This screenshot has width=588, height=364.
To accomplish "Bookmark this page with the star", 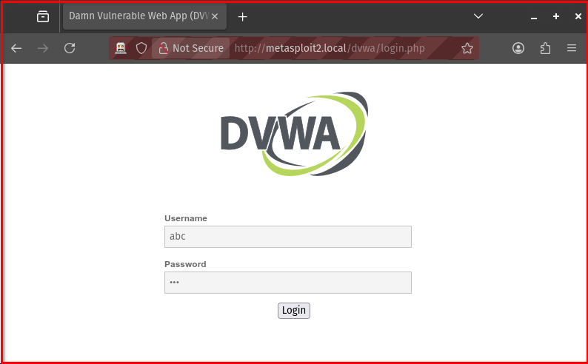I will pos(467,48).
